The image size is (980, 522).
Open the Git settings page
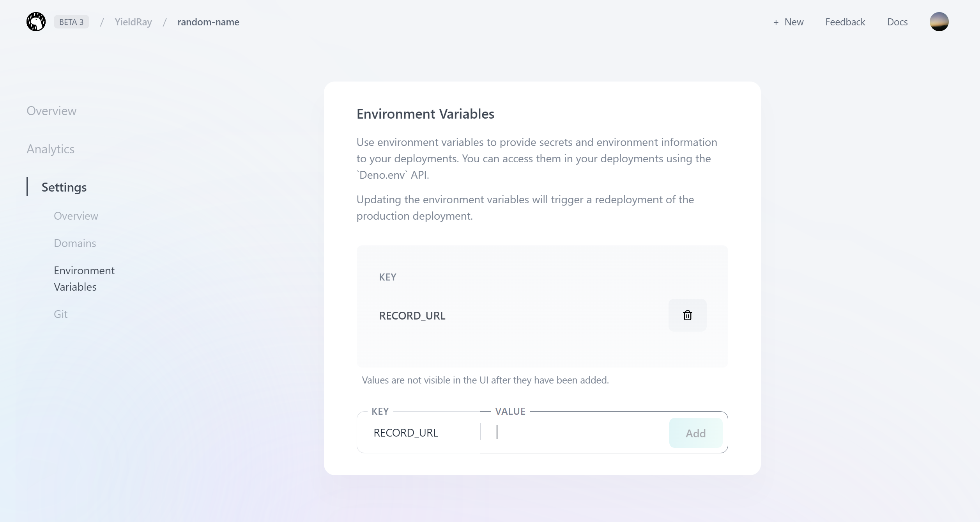pyautogui.click(x=60, y=314)
